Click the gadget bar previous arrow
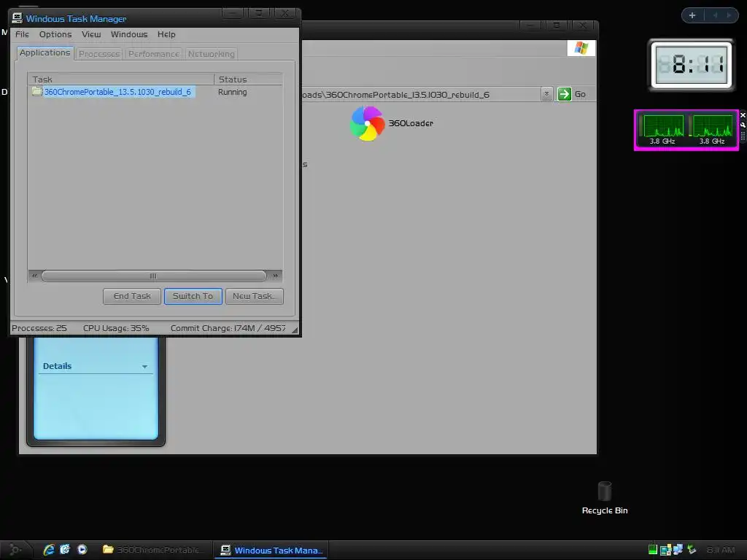Screen dimensions: 747x560 pyautogui.click(x=715, y=15)
